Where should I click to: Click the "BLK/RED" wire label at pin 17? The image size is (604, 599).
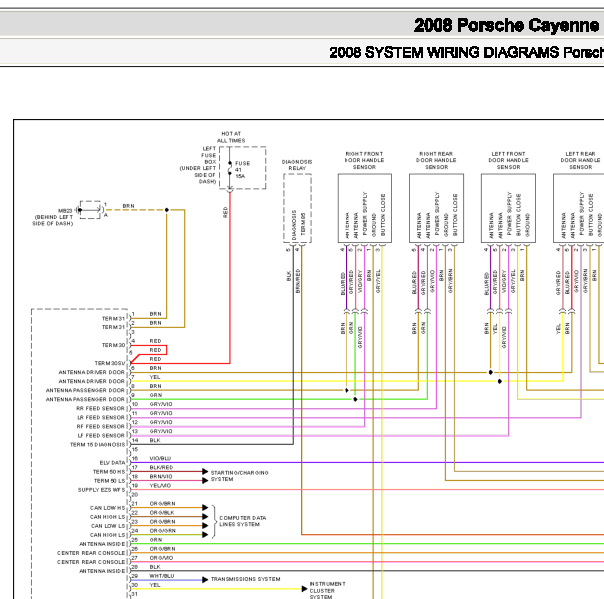[161, 467]
